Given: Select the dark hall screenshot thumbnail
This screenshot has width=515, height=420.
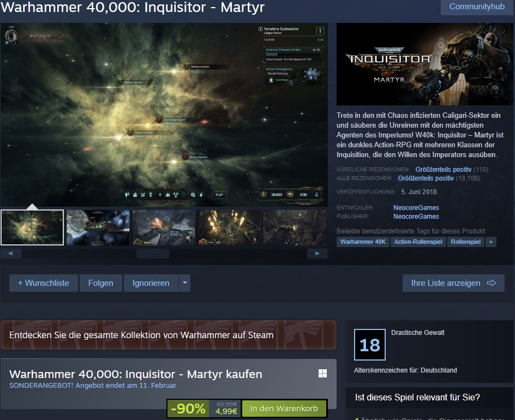Looking at the screenshot, I should (x=294, y=227).
